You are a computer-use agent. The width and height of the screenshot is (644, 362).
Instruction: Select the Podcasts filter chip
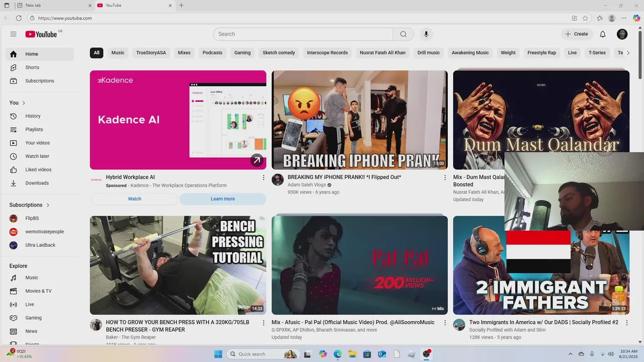[212, 53]
